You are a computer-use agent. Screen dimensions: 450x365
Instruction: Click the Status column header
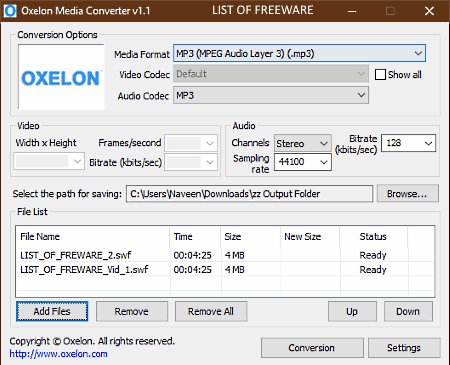pyautogui.click(x=373, y=237)
